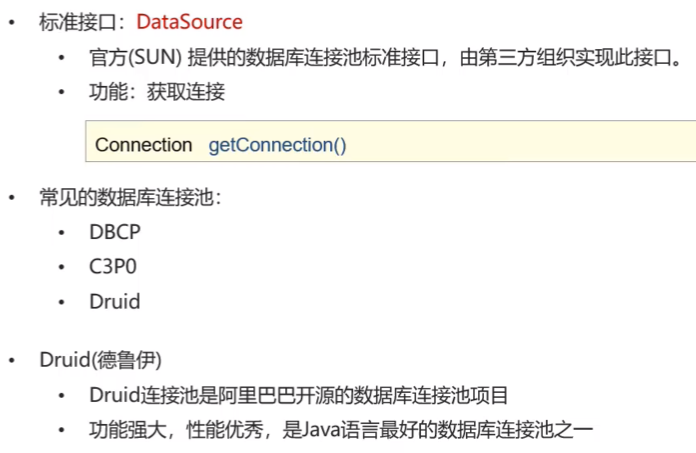696x453 pixels.
Task: Click the 功能强大，性能优秀 sentence
Action: pyautogui.click(x=341, y=429)
